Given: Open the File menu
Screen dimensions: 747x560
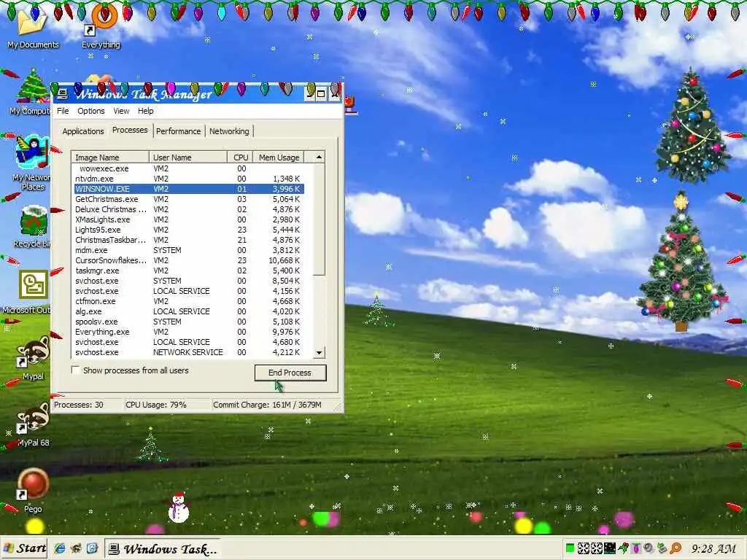Looking at the screenshot, I should pos(63,111).
